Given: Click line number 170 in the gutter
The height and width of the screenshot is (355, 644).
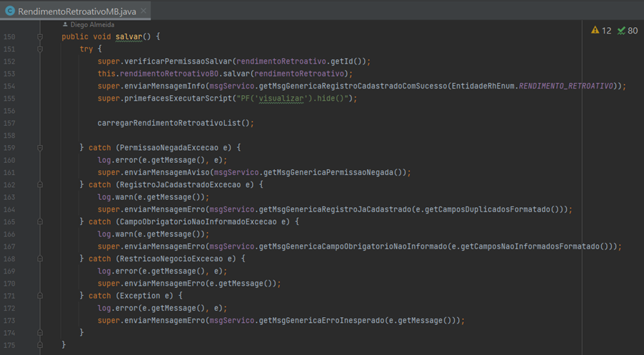Looking at the screenshot, I should 9,284.
